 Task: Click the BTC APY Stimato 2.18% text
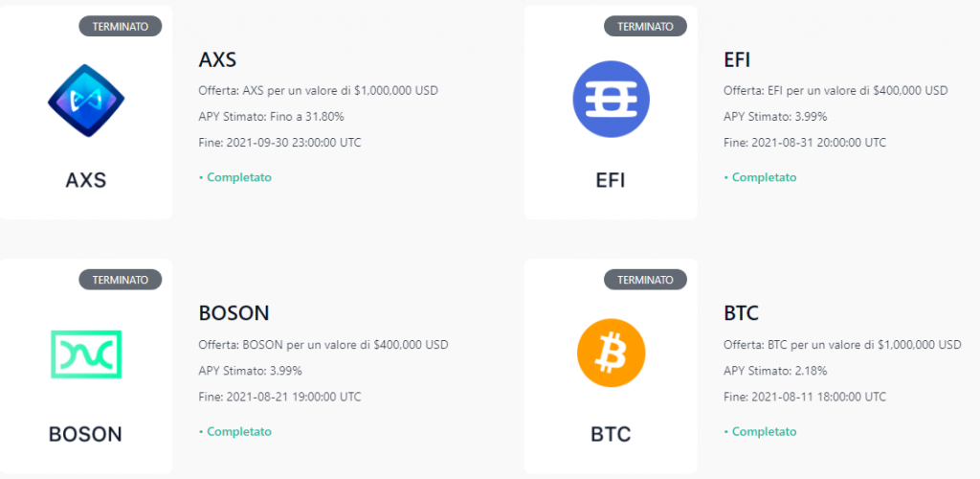click(x=775, y=371)
